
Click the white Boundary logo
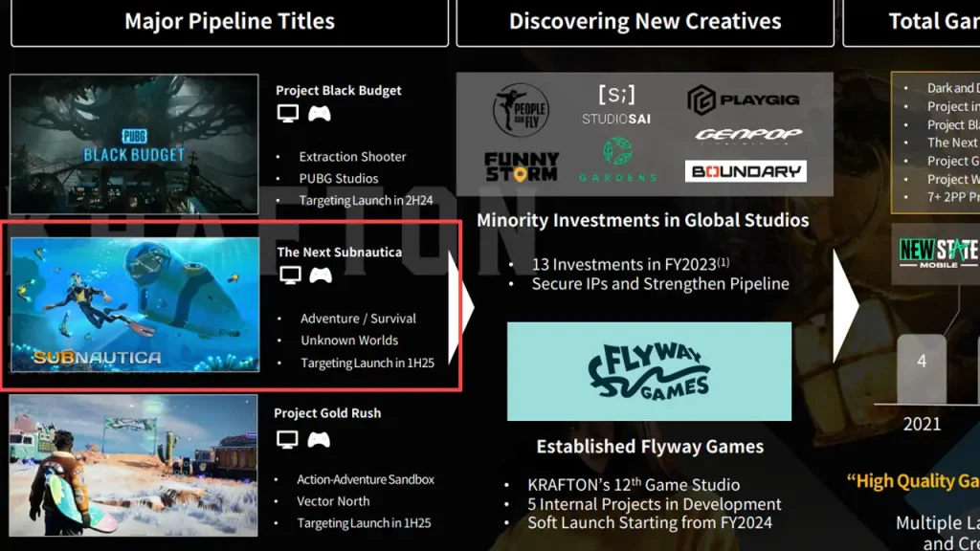tap(746, 171)
